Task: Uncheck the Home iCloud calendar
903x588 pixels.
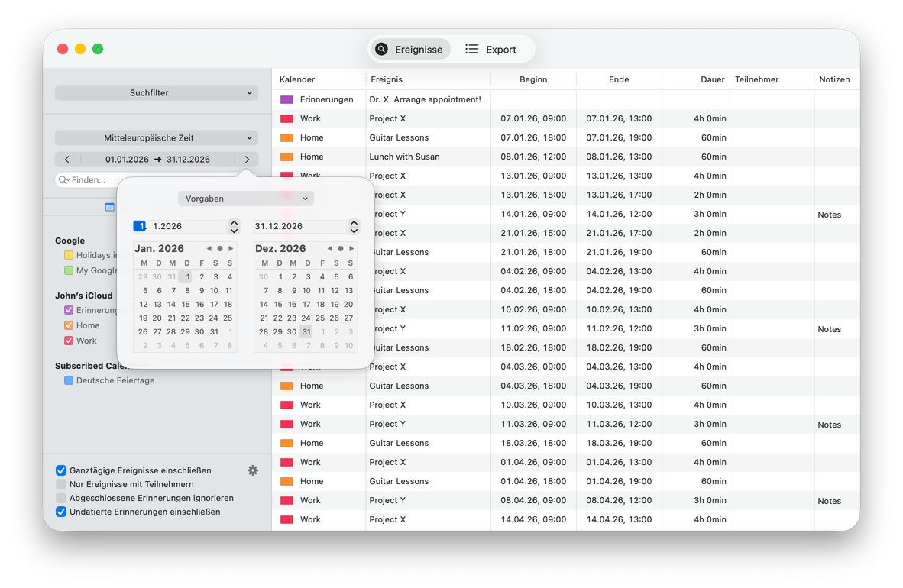Action: [x=69, y=325]
